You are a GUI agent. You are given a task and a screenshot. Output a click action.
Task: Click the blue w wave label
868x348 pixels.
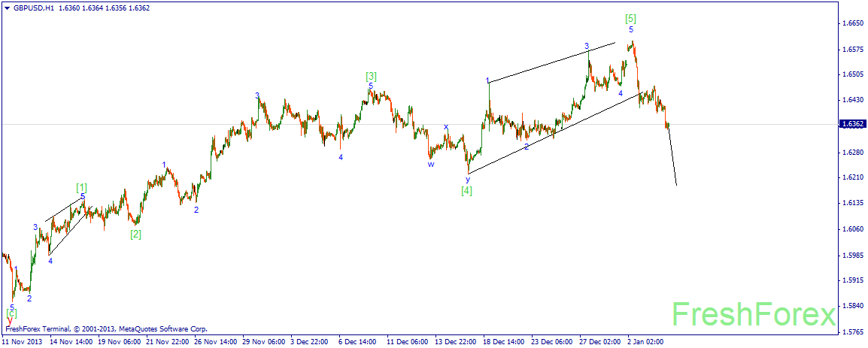(x=431, y=165)
